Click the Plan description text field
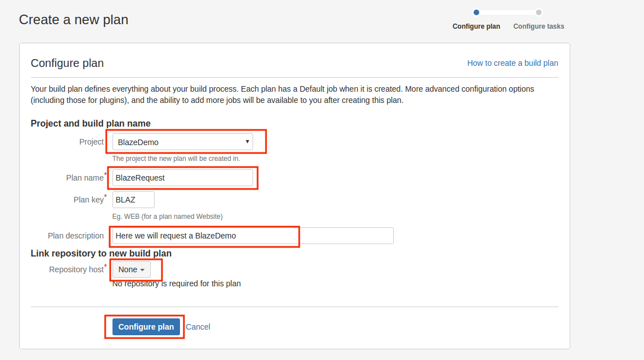This screenshot has height=360, width=644. coord(253,236)
